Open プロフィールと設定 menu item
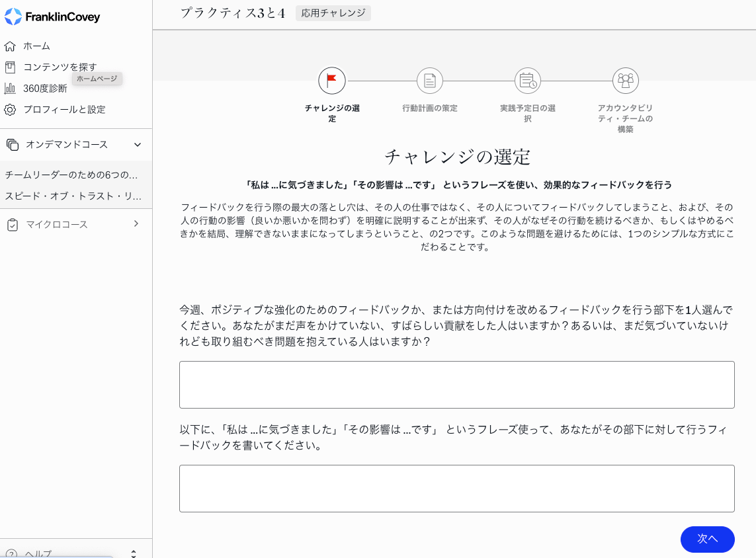Image resolution: width=756 pixels, height=558 pixels. coord(64,110)
